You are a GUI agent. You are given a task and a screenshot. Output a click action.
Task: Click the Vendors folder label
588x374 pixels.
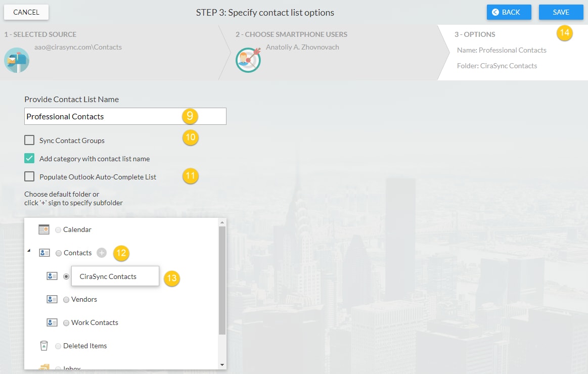click(x=84, y=299)
